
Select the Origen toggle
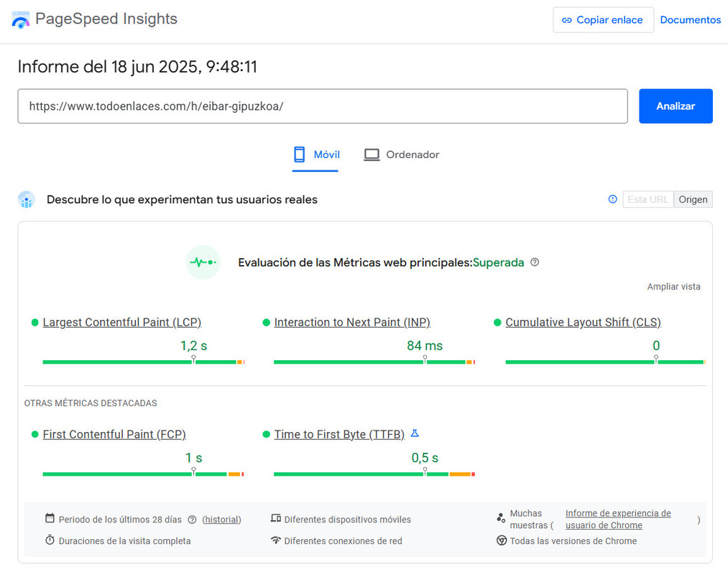point(693,199)
